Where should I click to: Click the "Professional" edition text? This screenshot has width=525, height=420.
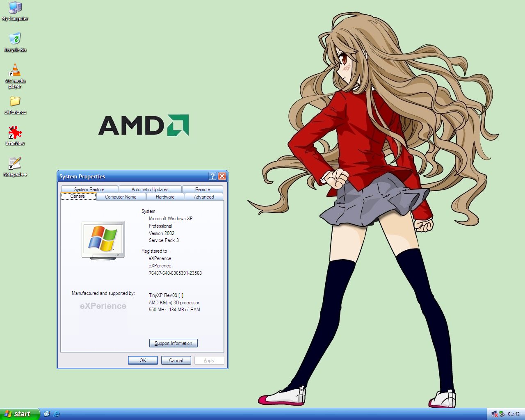coord(160,226)
